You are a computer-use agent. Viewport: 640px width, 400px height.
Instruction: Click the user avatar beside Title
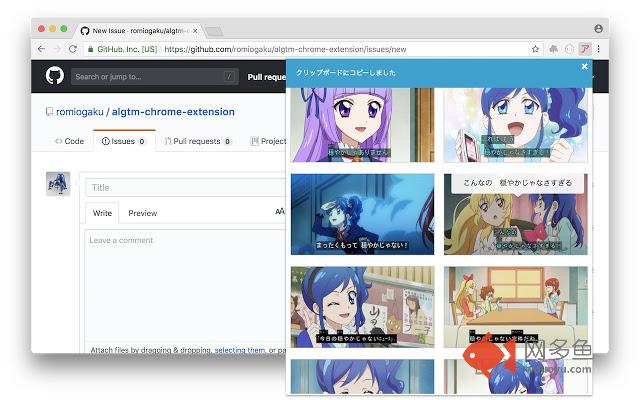coord(58,184)
